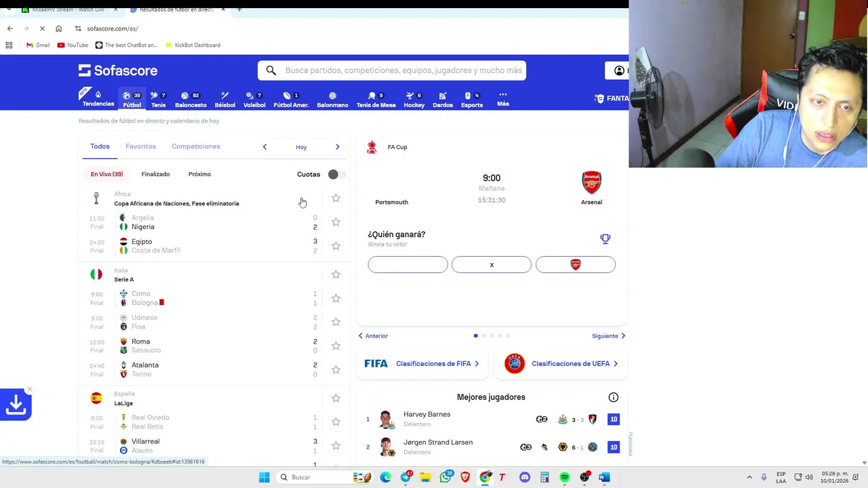Open the YouTube bookmark
Image resolution: width=868 pixels, height=488 pixels.
(x=73, y=45)
